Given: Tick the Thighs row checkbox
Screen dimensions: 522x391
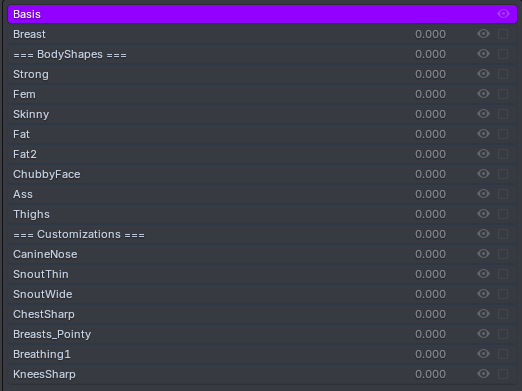Looking at the screenshot, I should tap(503, 214).
